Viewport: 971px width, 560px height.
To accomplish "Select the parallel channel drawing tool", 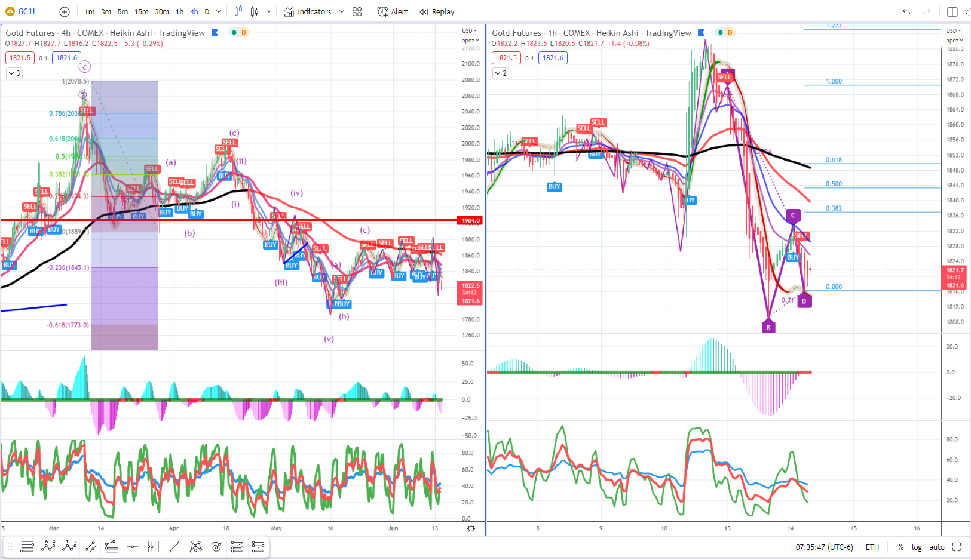I will click(90, 546).
